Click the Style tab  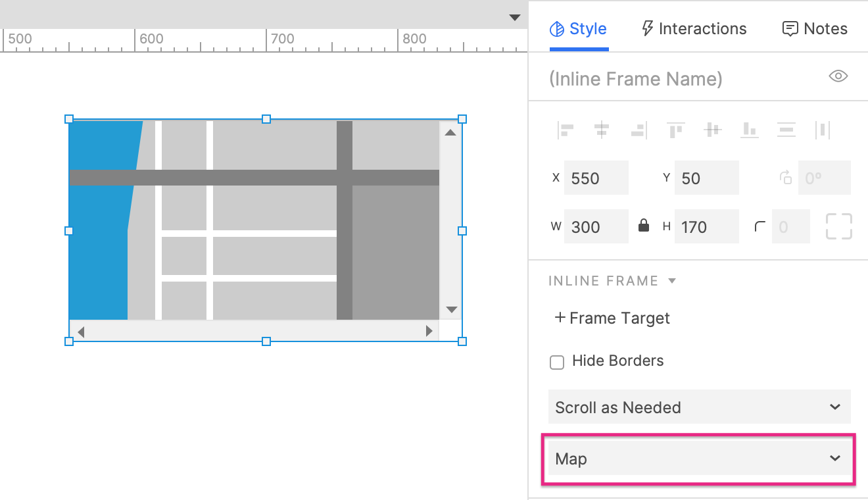click(579, 29)
